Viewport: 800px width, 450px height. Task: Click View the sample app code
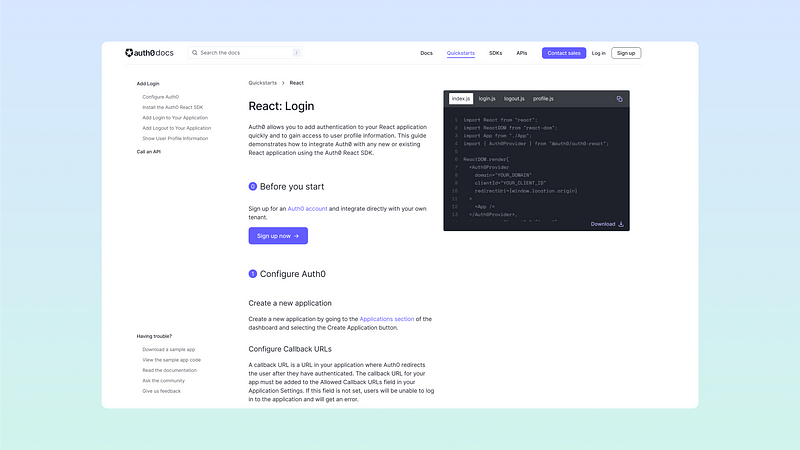coord(171,360)
